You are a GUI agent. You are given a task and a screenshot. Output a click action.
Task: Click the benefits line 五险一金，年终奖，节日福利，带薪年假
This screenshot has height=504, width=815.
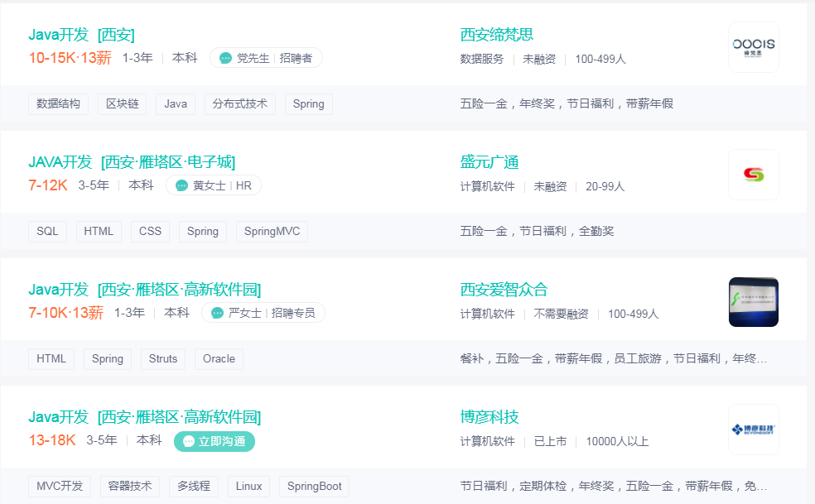567,104
